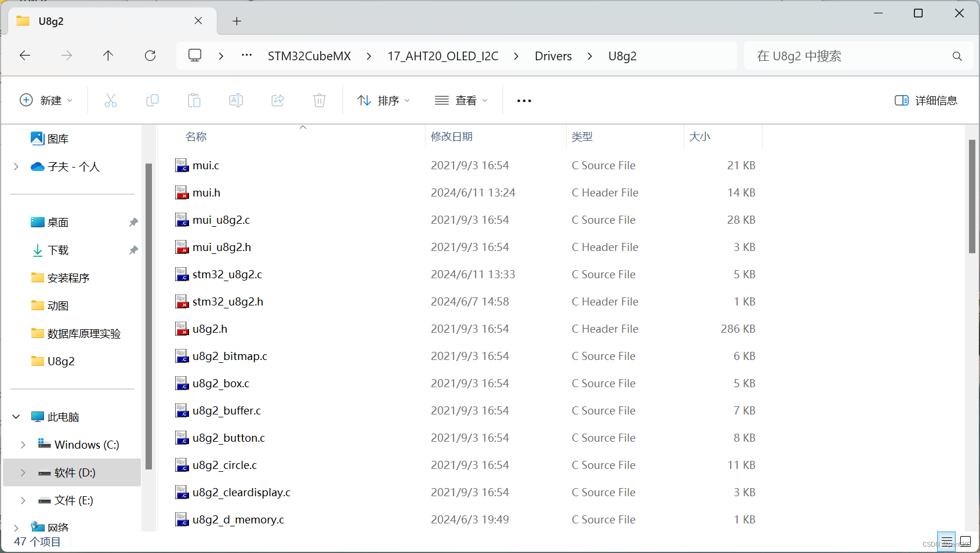980x553 pixels.
Task: Toggle the details pane (详细信息)
Action: 926,100
